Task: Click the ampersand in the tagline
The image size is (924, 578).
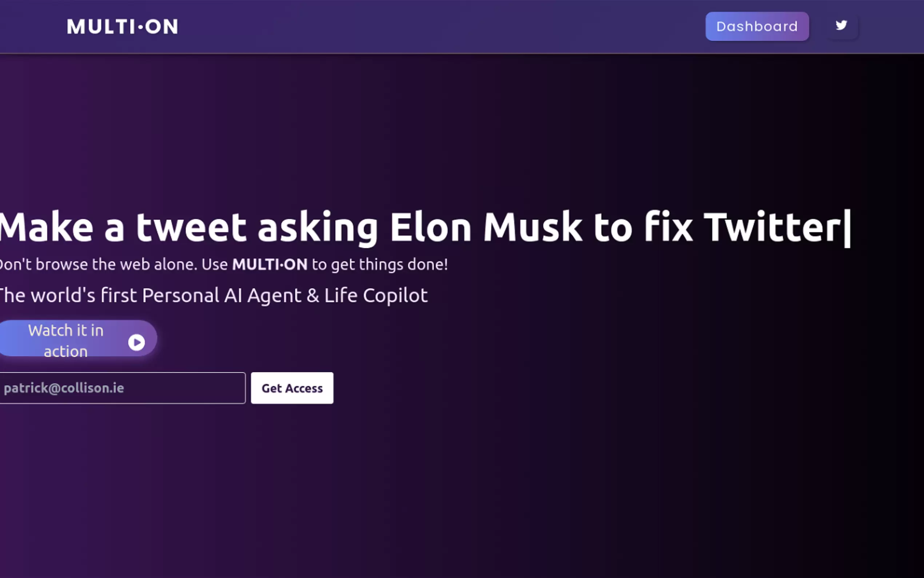Action: pos(312,296)
